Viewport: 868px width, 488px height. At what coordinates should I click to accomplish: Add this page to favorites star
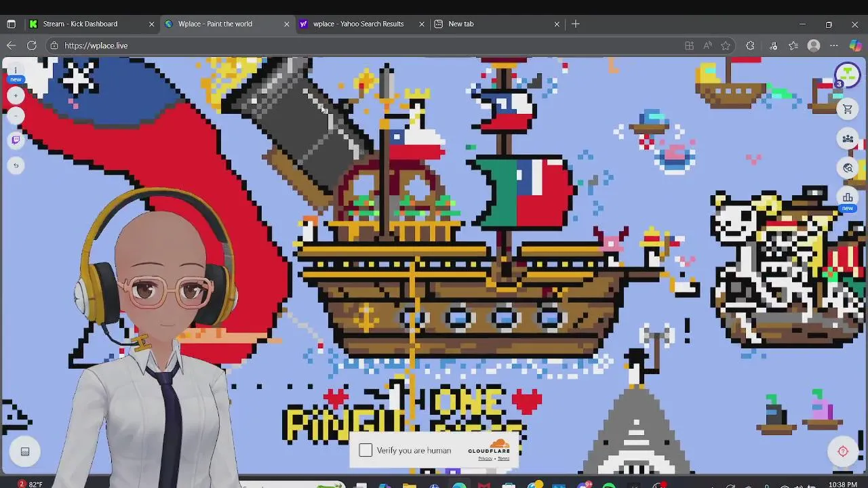click(x=726, y=45)
